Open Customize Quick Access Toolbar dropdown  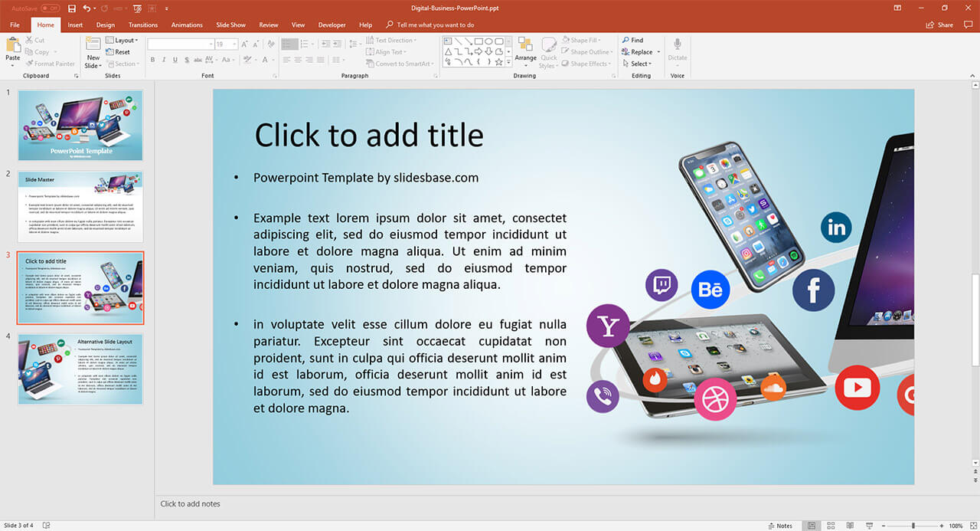(167, 8)
